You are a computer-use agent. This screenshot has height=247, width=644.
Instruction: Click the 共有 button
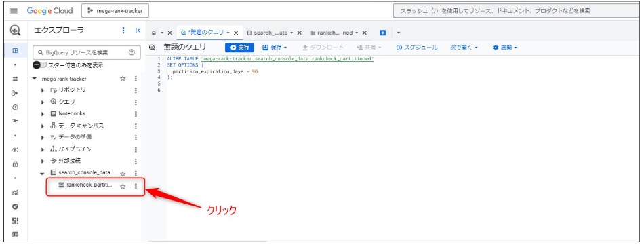pyautogui.click(x=368, y=47)
